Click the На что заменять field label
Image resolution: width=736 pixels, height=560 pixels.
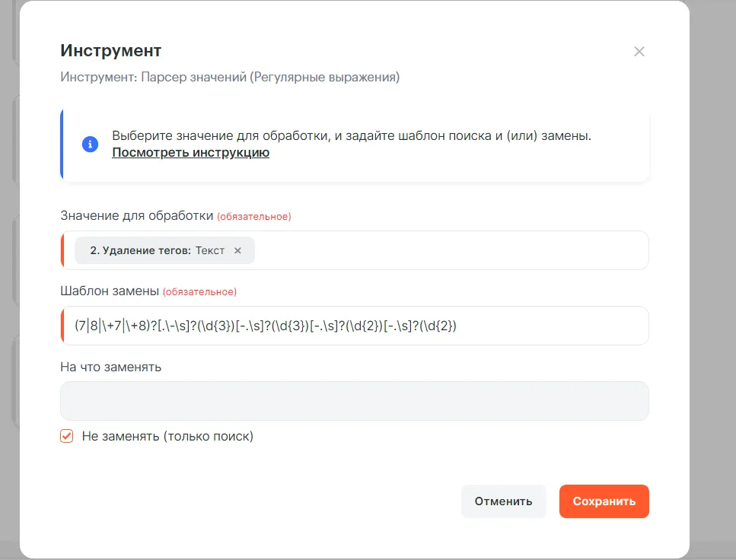coord(111,367)
